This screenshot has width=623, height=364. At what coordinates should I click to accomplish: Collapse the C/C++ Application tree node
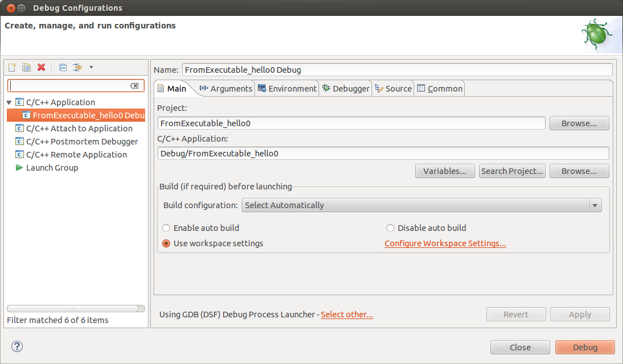10,102
